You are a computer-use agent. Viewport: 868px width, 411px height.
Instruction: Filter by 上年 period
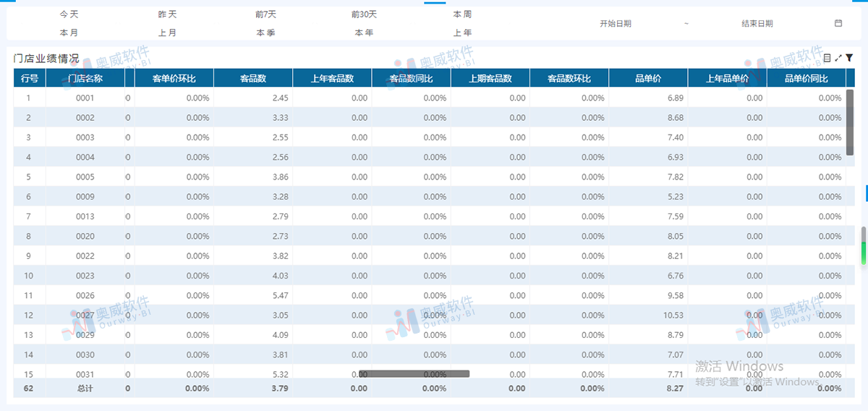point(462,33)
